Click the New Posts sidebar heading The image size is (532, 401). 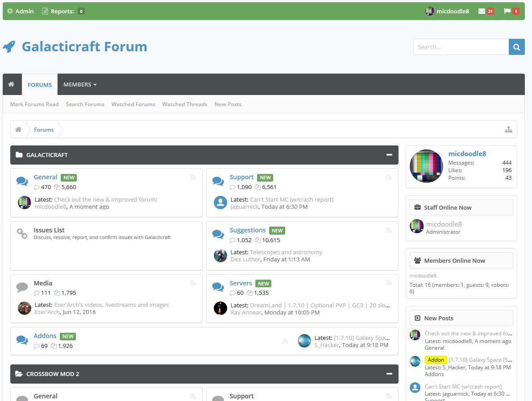[x=438, y=318]
